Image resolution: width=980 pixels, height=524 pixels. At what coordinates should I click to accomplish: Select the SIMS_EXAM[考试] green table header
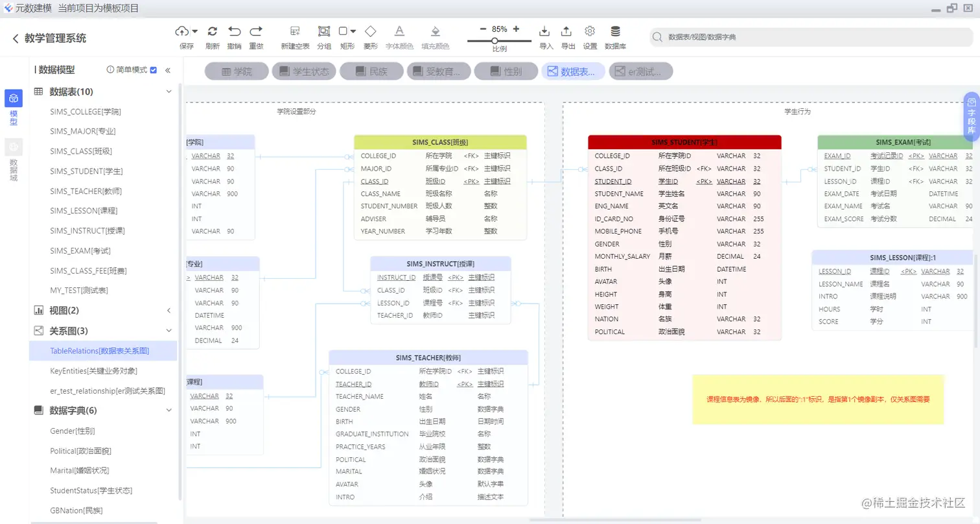tap(895, 142)
